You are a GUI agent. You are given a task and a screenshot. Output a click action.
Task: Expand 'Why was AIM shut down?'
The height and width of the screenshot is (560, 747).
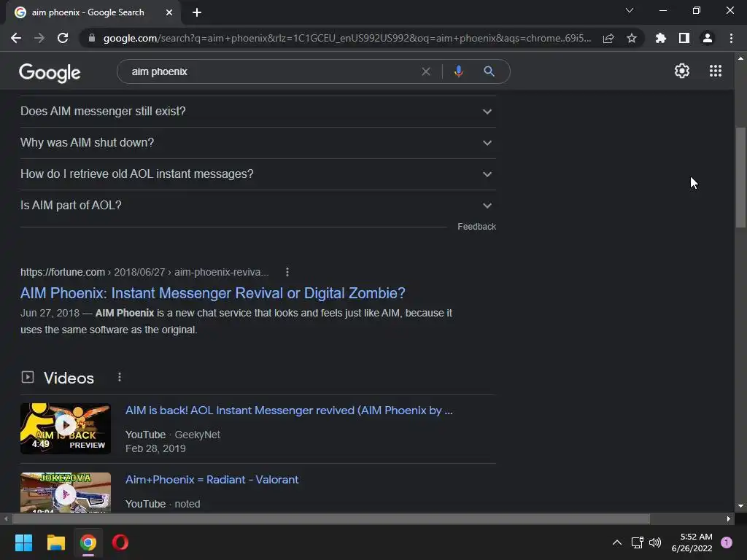(258, 143)
